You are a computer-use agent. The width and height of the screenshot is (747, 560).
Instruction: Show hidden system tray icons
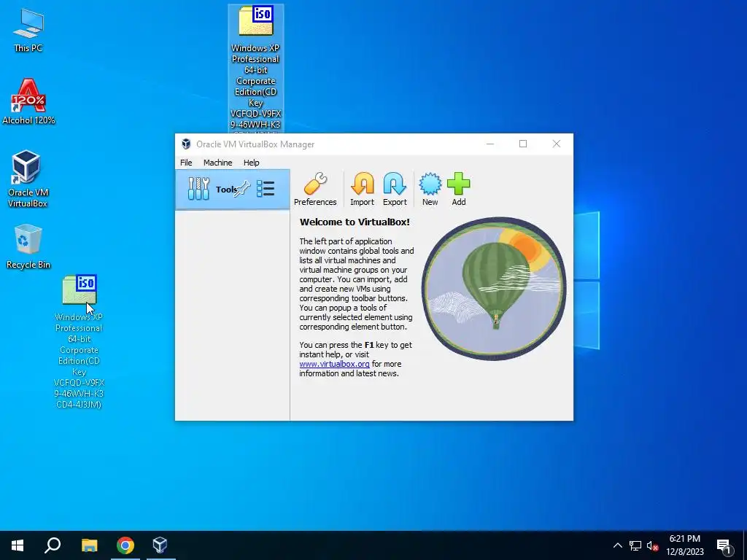(617, 545)
